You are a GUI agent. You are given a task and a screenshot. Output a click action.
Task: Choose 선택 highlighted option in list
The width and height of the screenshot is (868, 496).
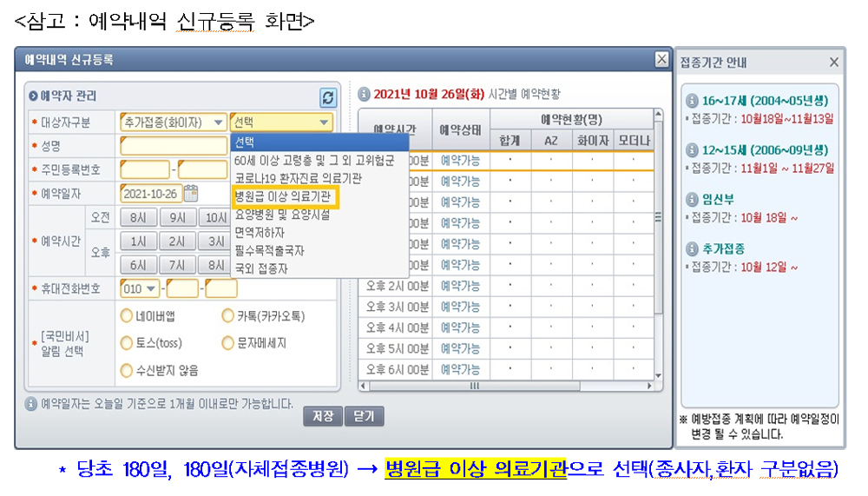(x=319, y=142)
